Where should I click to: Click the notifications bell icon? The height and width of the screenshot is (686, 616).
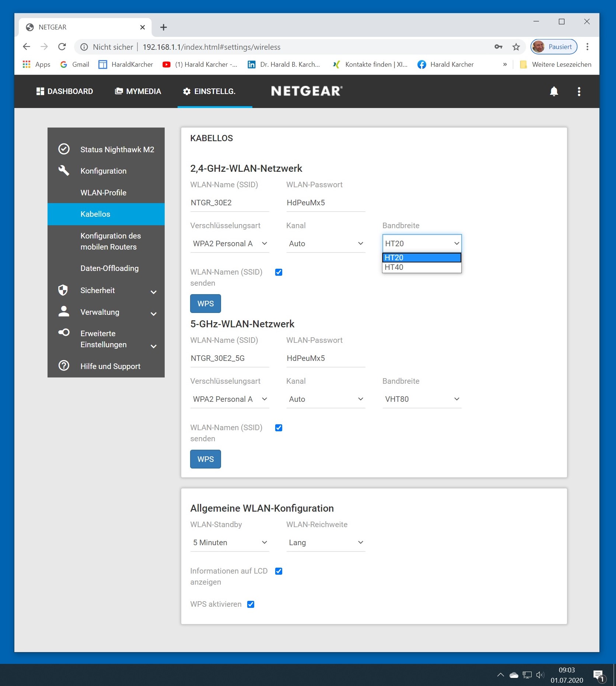554,91
